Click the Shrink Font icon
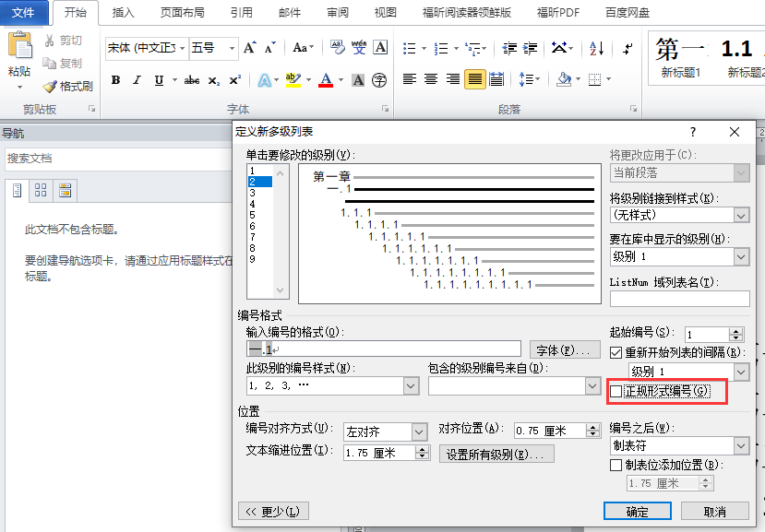The image size is (765, 532). 269,48
